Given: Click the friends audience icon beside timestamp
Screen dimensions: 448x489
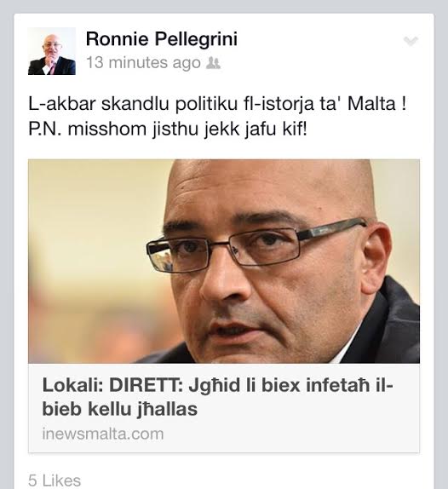Looking at the screenshot, I should (x=214, y=63).
